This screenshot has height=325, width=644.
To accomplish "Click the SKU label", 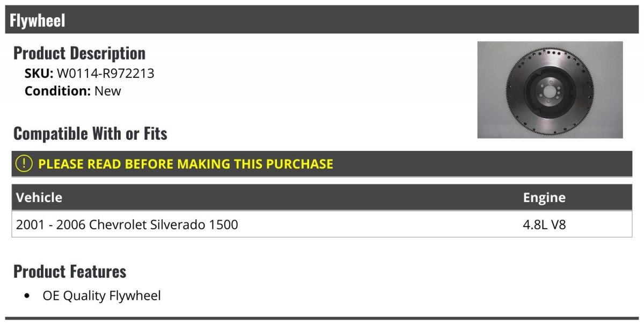I will coord(39,73).
